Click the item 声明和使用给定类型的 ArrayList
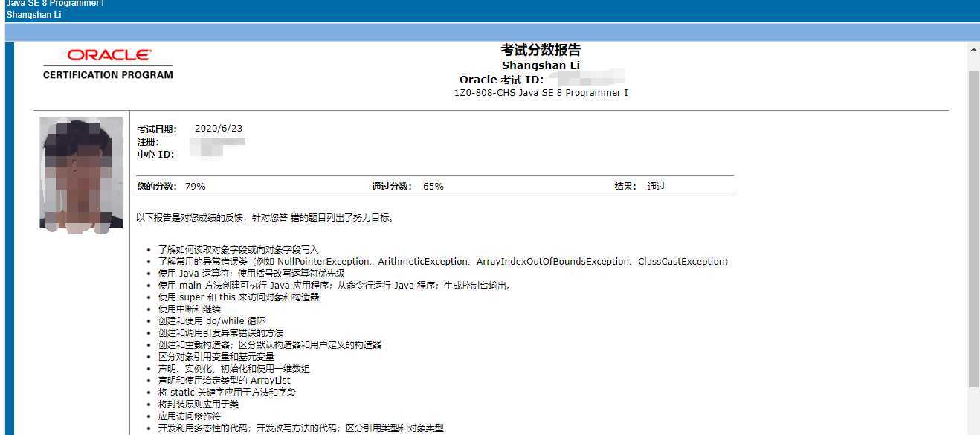The height and width of the screenshot is (435, 980). 224,381
